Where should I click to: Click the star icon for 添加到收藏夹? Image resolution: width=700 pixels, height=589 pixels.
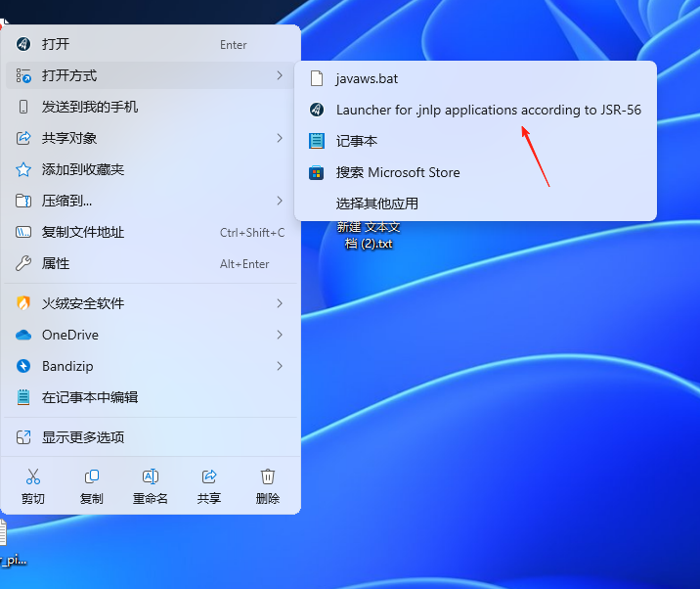(x=23, y=169)
